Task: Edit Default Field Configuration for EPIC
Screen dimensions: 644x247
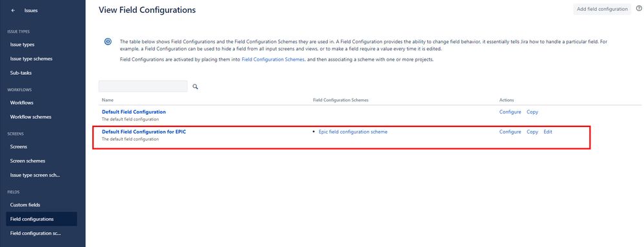Action: pos(548,132)
